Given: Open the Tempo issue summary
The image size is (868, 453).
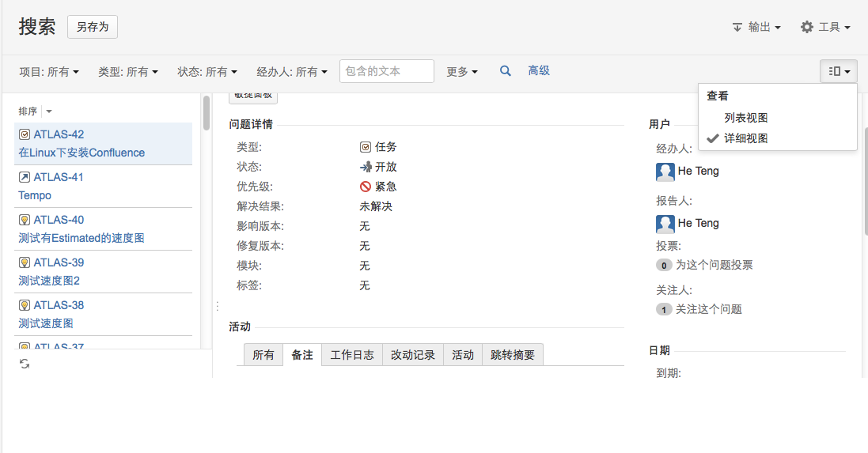Looking at the screenshot, I should tap(34, 195).
